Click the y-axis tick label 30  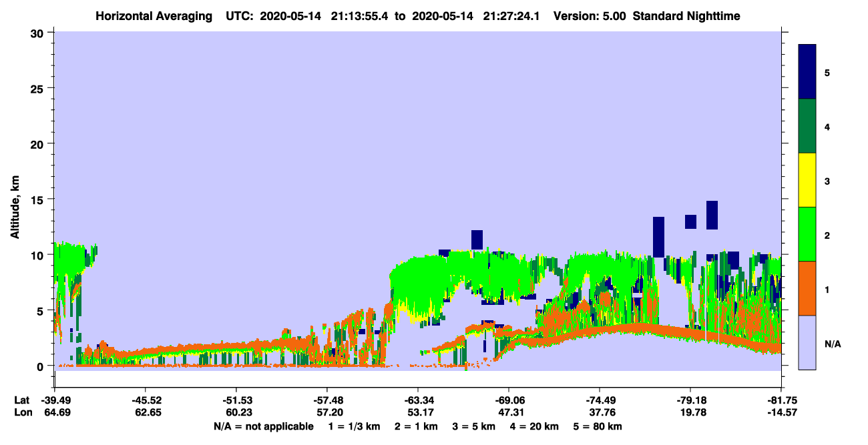pos(39,32)
